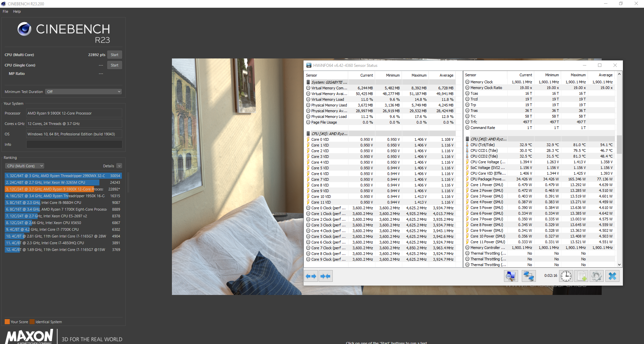This screenshot has width=644, height=344.
Task: Open HWiNFO sensor settings via the gear icon
Action: (597, 276)
